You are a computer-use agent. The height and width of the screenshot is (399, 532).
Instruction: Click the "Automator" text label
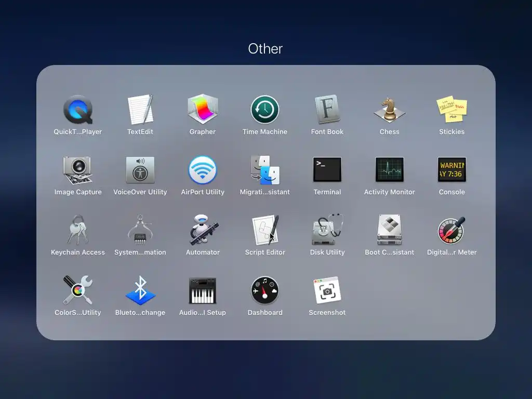(x=203, y=252)
